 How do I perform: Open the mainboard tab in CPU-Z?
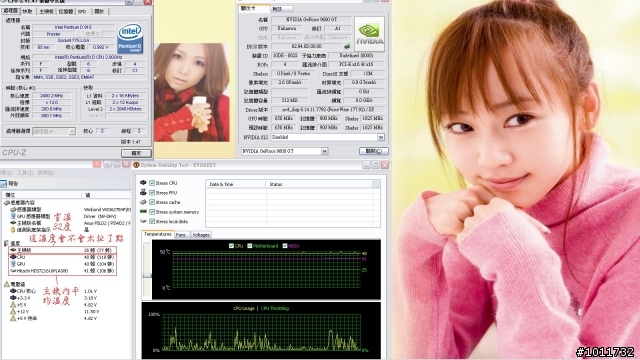pyautogui.click(x=46, y=11)
